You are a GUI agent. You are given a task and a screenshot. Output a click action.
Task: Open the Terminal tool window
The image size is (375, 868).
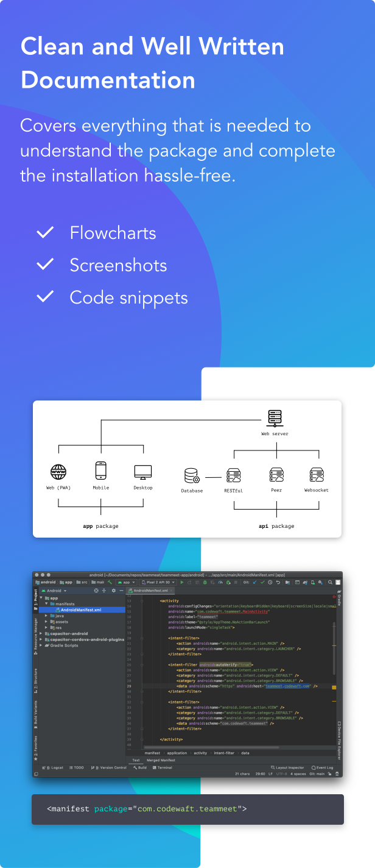tap(163, 767)
